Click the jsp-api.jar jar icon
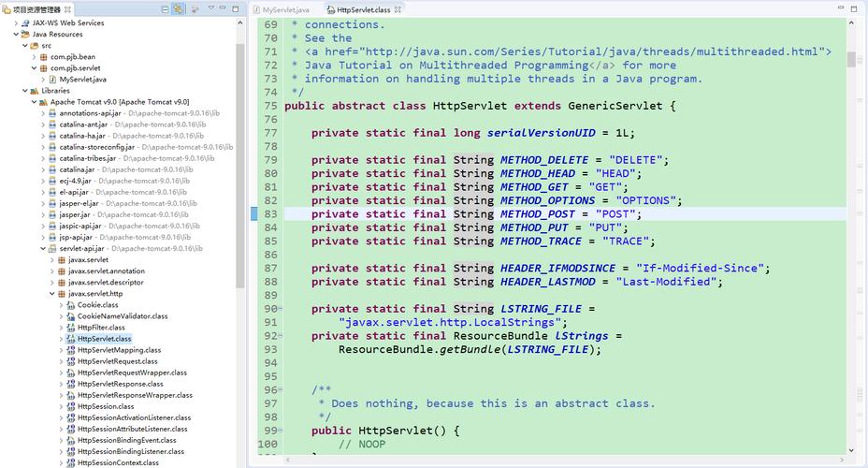Image resolution: width=868 pixels, height=468 pixels. click(x=52, y=237)
